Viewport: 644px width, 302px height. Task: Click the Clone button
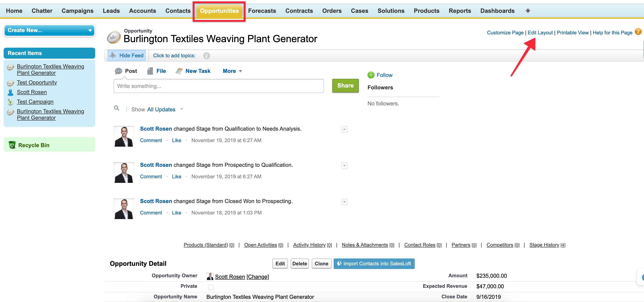pyautogui.click(x=321, y=264)
